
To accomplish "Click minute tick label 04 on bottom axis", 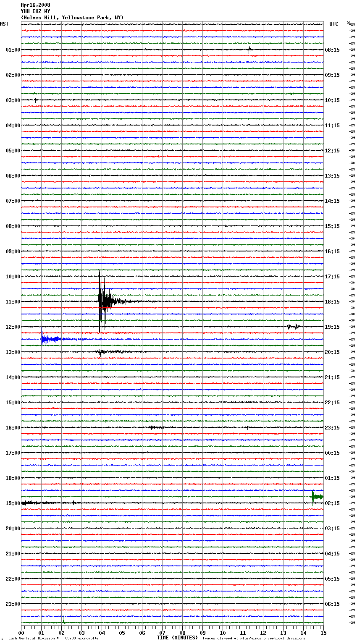I will click(102, 633).
